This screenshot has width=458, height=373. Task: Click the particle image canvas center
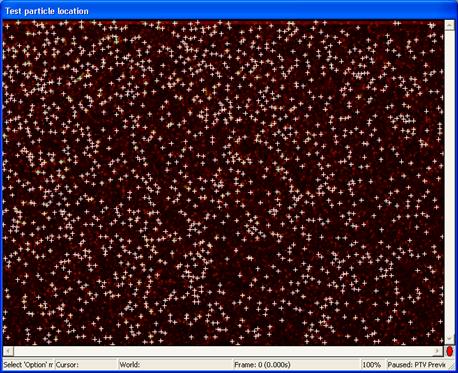coord(223,183)
